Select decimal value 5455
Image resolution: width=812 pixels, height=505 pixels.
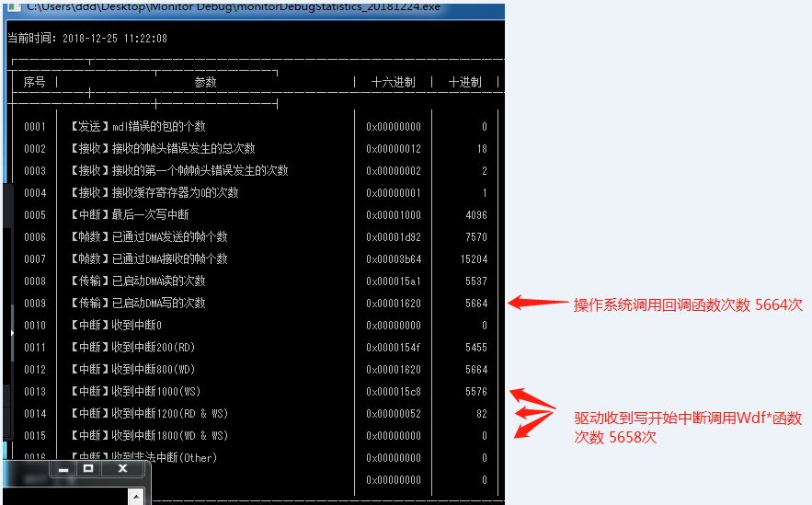tap(476, 348)
